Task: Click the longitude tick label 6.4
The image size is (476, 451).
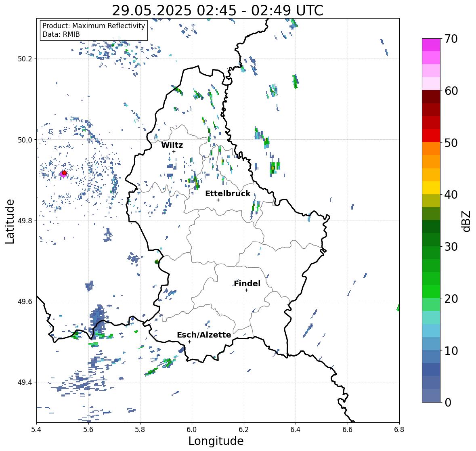Action: click(x=296, y=430)
